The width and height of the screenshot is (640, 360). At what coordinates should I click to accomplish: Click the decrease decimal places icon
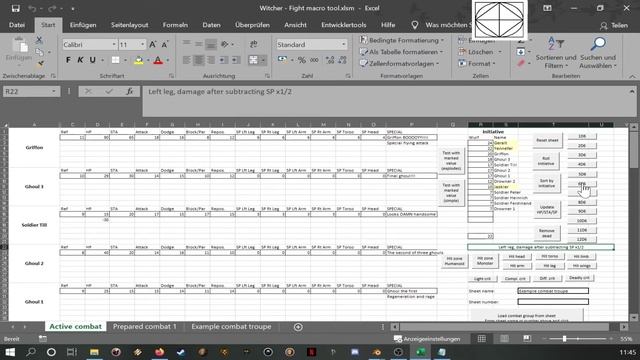coord(342,60)
